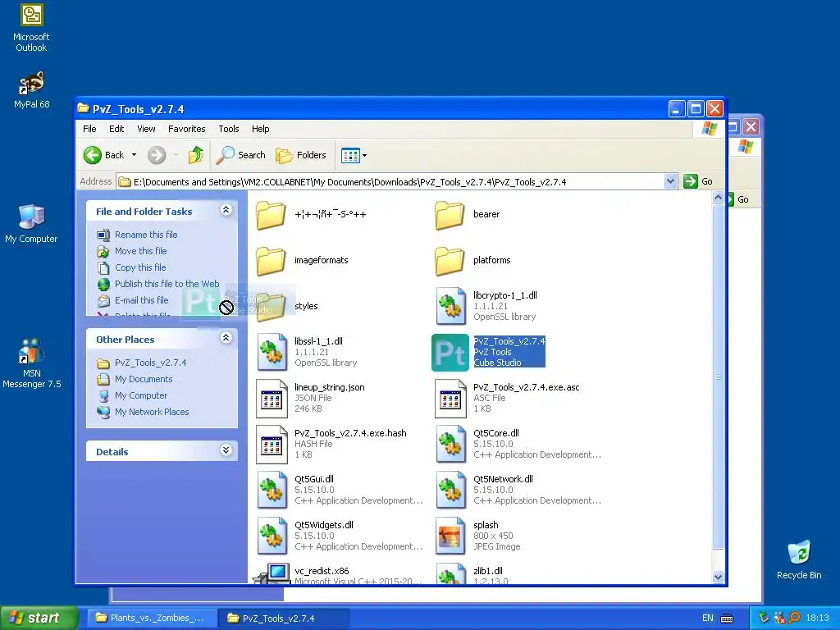Open the Help menu

click(x=260, y=129)
